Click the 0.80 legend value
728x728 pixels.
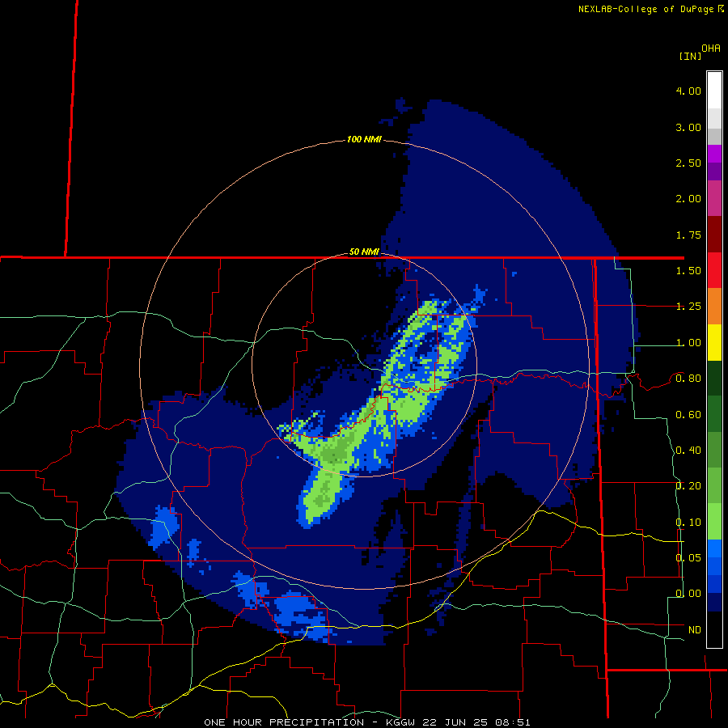(x=688, y=379)
